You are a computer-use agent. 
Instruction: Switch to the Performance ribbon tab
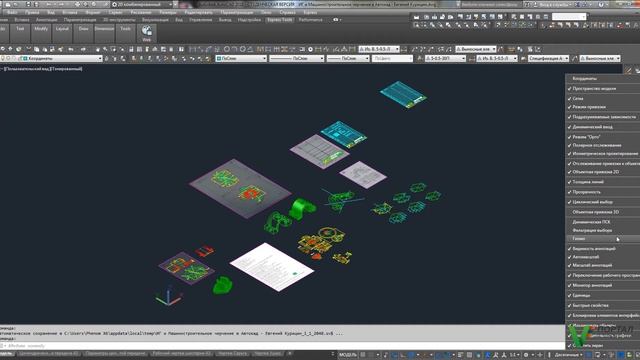tap(310, 20)
